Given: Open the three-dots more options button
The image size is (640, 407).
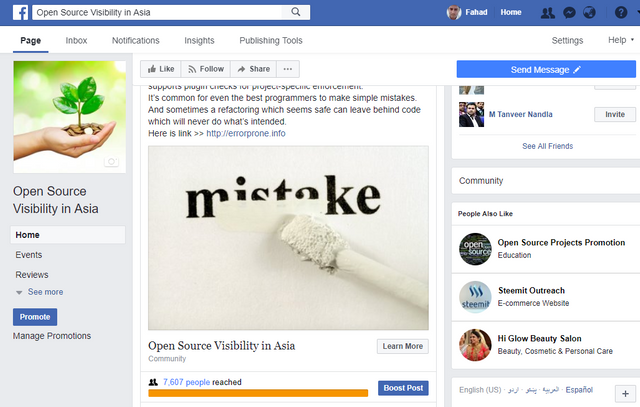Looking at the screenshot, I should 288,69.
